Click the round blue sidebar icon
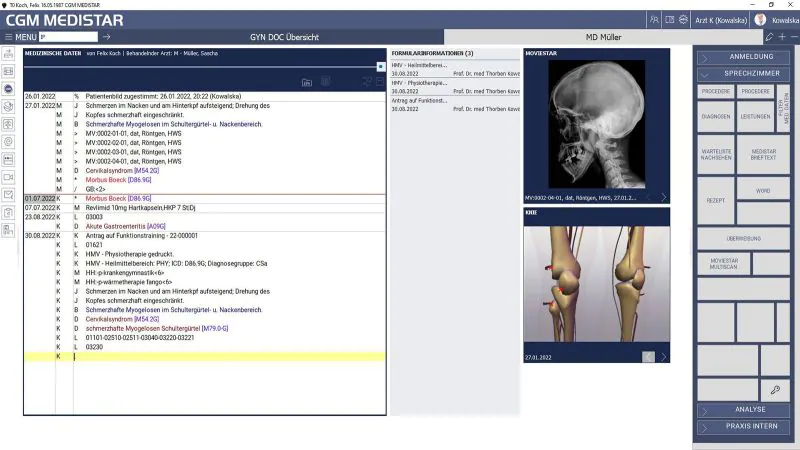The width and height of the screenshot is (800, 450). pos(8,89)
